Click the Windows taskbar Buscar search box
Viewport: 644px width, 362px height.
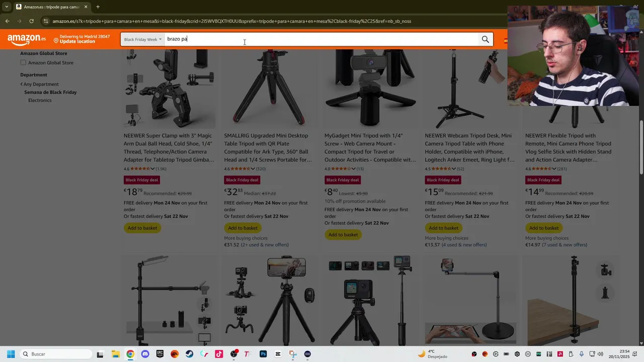tap(55, 354)
